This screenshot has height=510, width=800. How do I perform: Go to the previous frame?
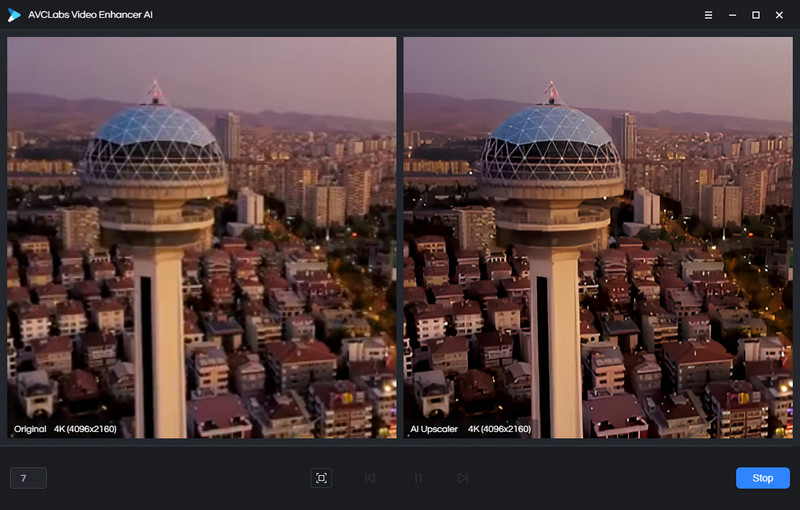[370, 478]
